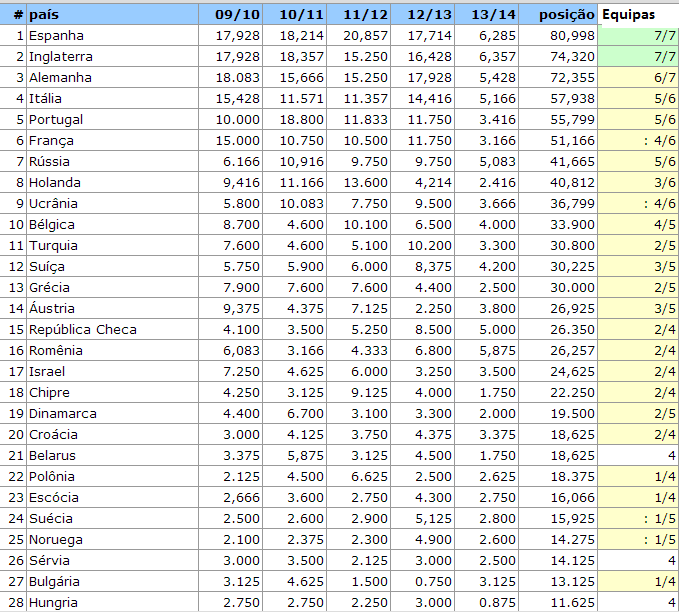679x612 pixels.
Task: Click Romênia's 13/14 value 5,875
Action: (x=497, y=351)
